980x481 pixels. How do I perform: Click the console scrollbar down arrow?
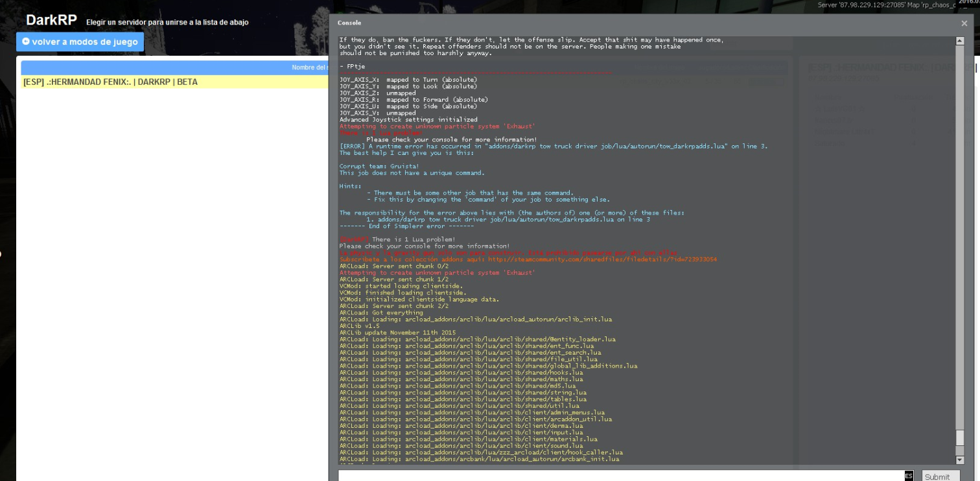click(x=960, y=460)
